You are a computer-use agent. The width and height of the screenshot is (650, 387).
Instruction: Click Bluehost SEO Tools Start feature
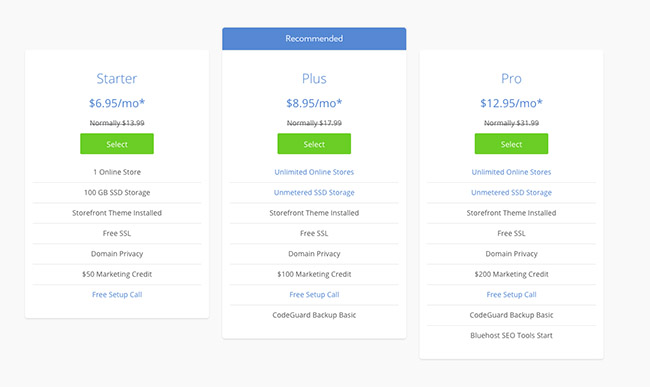coord(511,335)
